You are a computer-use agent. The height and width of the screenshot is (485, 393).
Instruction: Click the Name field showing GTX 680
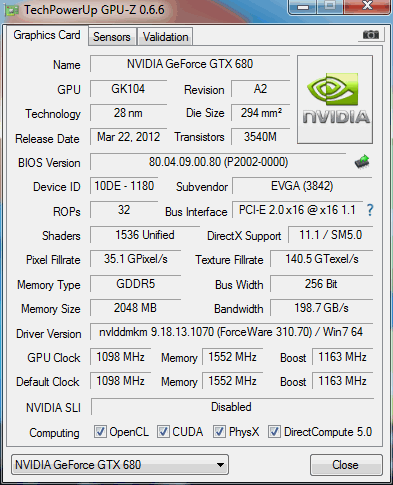pyautogui.click(x=190, y=64)
